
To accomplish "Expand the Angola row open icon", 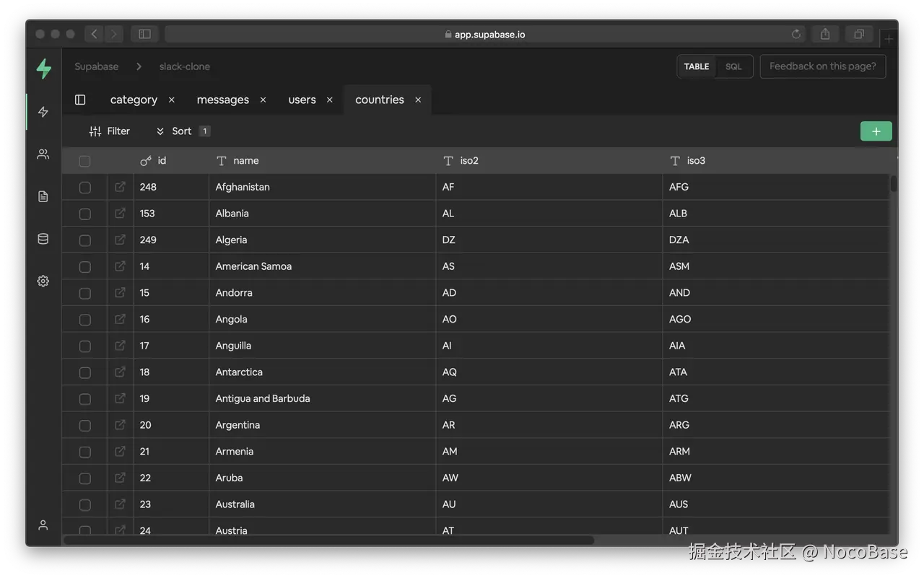I will click(120, 319).
